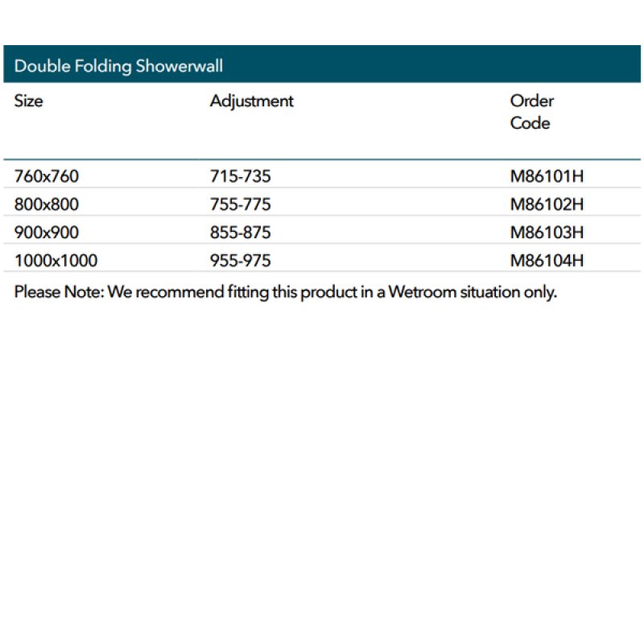Select order code M86101H
The width and height of the screenshot is (644, 644).
[x=547, y=176]
